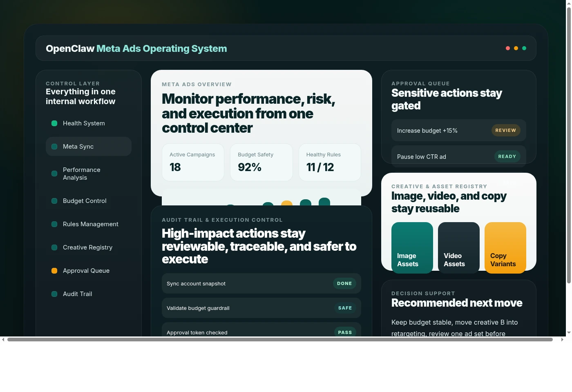Click the Performance Analysis status dot icon
The image size is (572, 392).
click(x=54, y=174)
